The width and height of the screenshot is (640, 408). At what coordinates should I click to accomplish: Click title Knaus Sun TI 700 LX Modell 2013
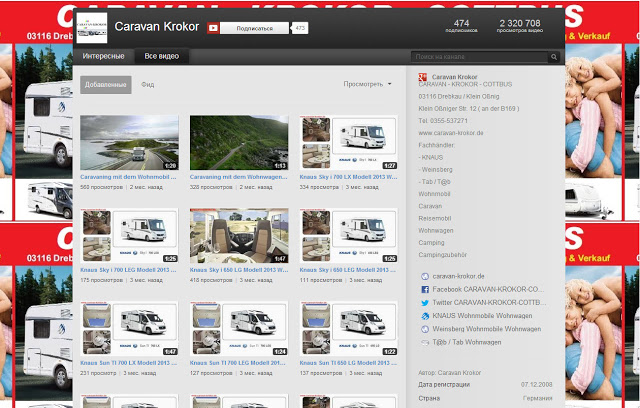pyautogui.click(x=129, y=363)
